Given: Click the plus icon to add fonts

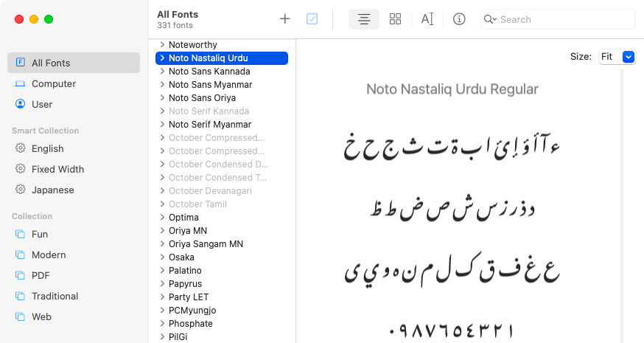Looking at the screenshot, I should tap(285, 19).
